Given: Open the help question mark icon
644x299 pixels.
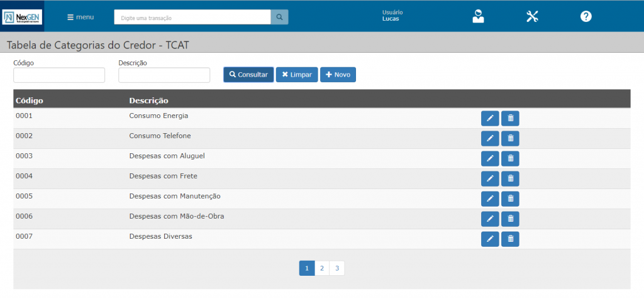Looking at the screenshot, I should click(586, 17).
